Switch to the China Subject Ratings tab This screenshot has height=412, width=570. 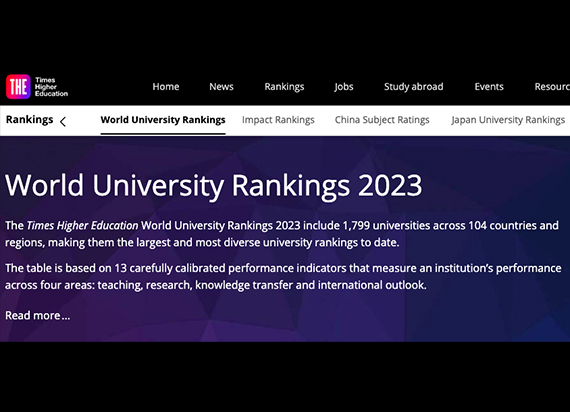click(x=382, y=120)
